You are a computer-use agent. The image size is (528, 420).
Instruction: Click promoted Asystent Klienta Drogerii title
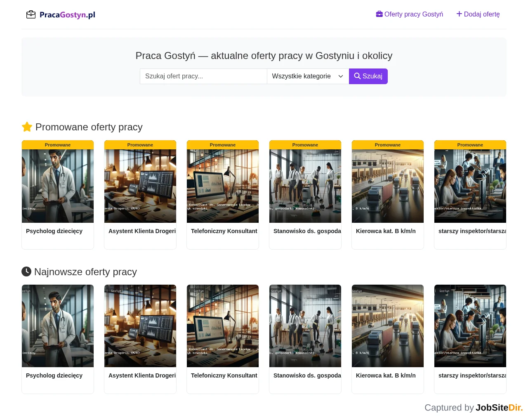click(x=142, y=231)
